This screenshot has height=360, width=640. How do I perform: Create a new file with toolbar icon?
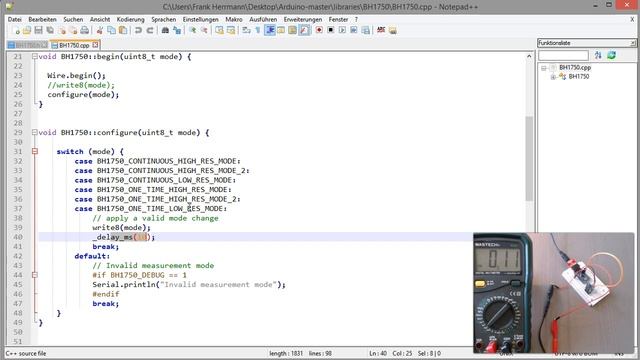16,30
